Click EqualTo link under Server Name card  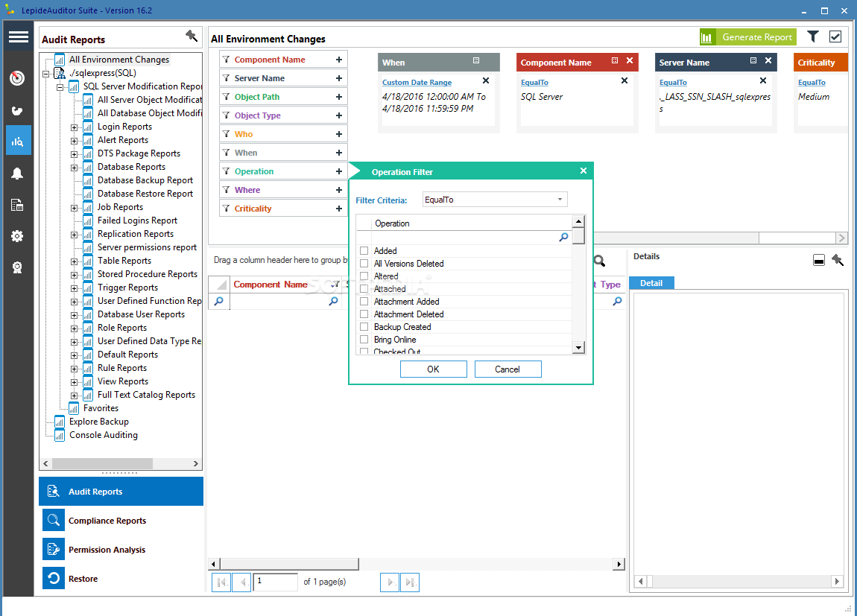[674, 83]
